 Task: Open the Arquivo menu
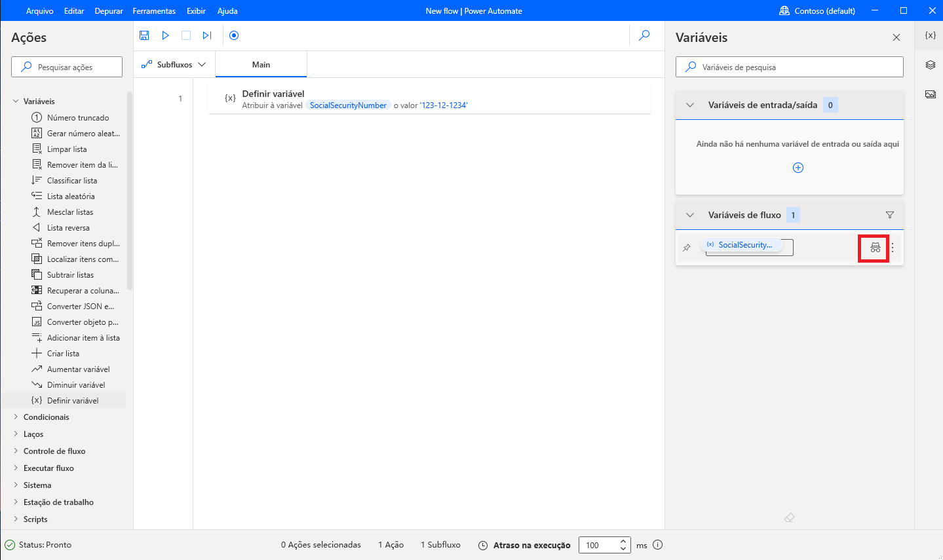(x=40, y=10)
